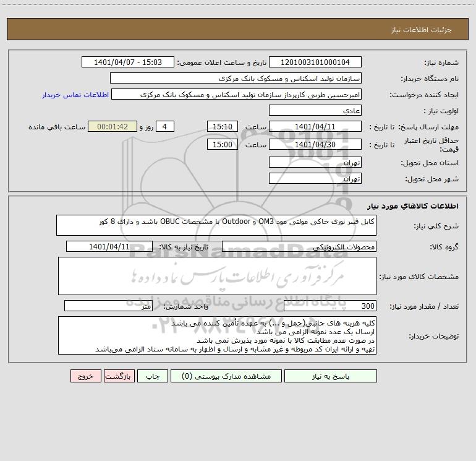Click the countdown timer 00:01:42

click(113, 126)
